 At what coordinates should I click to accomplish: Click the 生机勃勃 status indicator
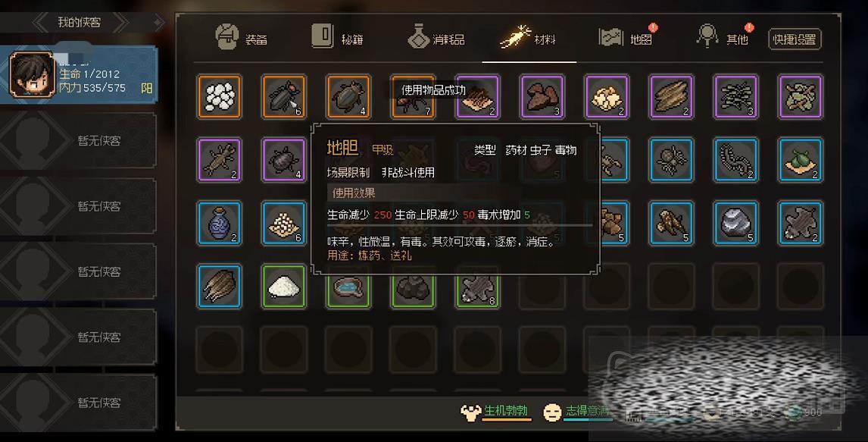click(495, 412)
